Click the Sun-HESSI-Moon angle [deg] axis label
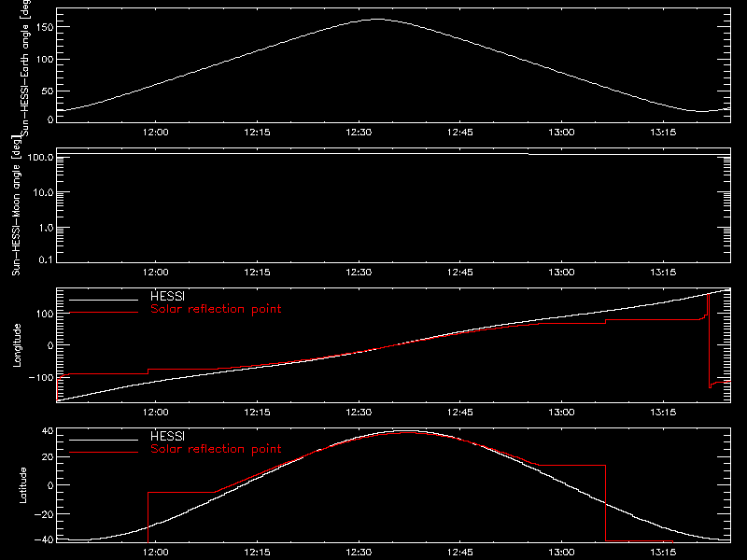The height and width of the screenshot is (560, 747). [x=16, y=206]
